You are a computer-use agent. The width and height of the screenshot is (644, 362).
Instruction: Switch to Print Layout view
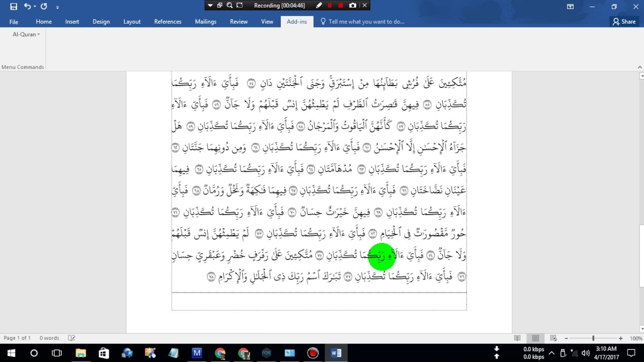pos(535,338)
